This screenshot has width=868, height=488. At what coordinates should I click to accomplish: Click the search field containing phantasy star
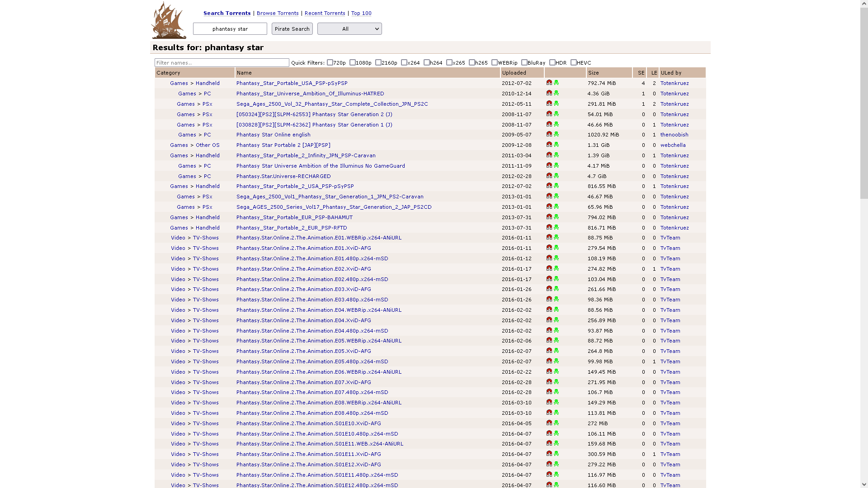230,29
